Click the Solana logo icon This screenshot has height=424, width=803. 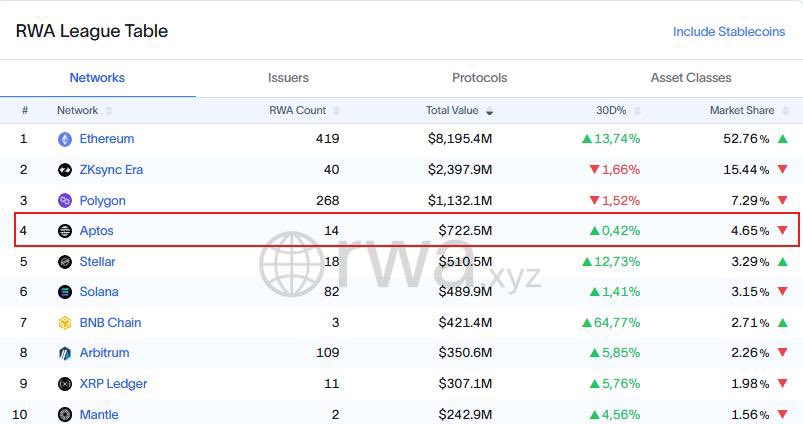(x=65, y=292)
